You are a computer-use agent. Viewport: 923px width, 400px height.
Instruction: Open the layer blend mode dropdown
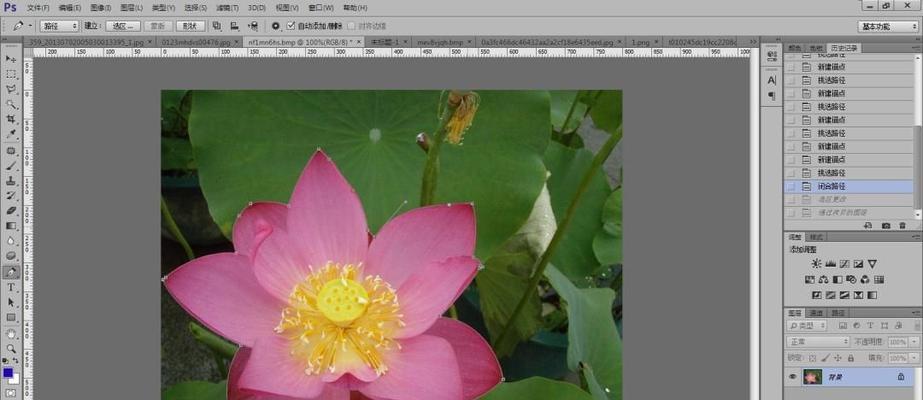pyautogui.click(x=818, y=341)
